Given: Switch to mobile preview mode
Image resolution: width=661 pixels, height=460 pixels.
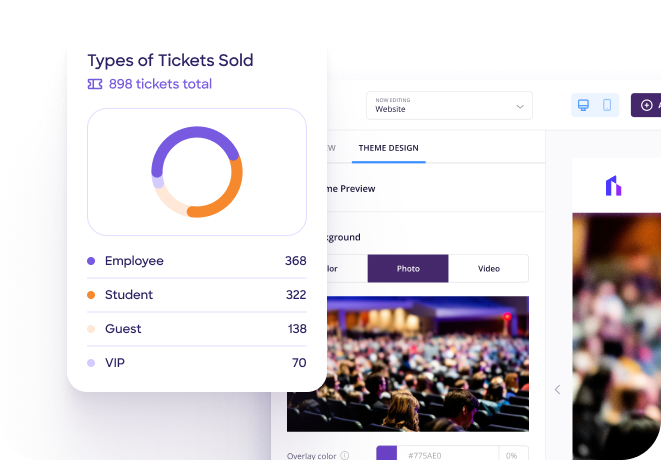Looking at the screenshot, I should coord(607,105).
